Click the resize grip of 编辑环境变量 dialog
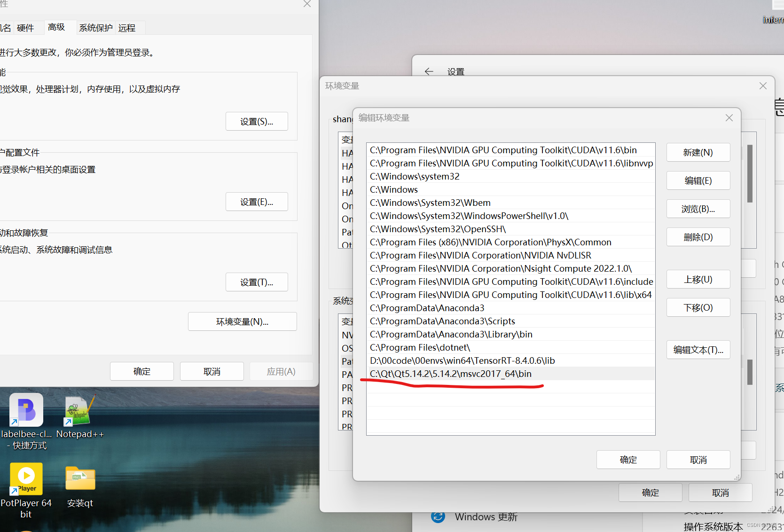The height and width of the screenshot is (532, 784). [737, 477]
